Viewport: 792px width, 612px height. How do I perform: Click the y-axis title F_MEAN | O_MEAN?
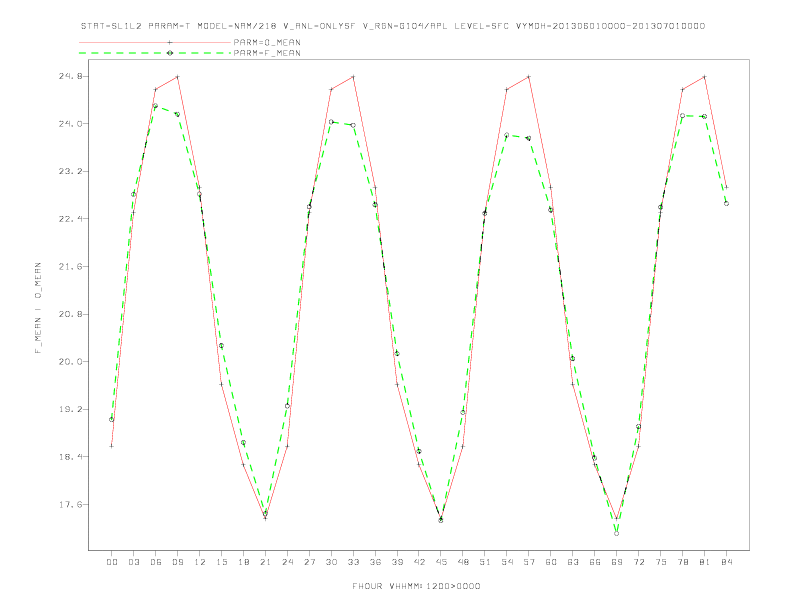38,308
